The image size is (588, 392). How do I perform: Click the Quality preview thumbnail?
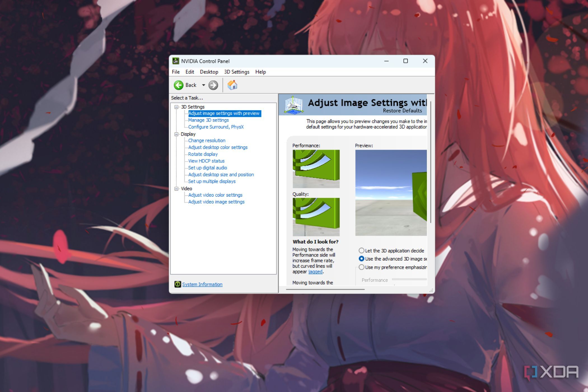click(x=316, y=217)
